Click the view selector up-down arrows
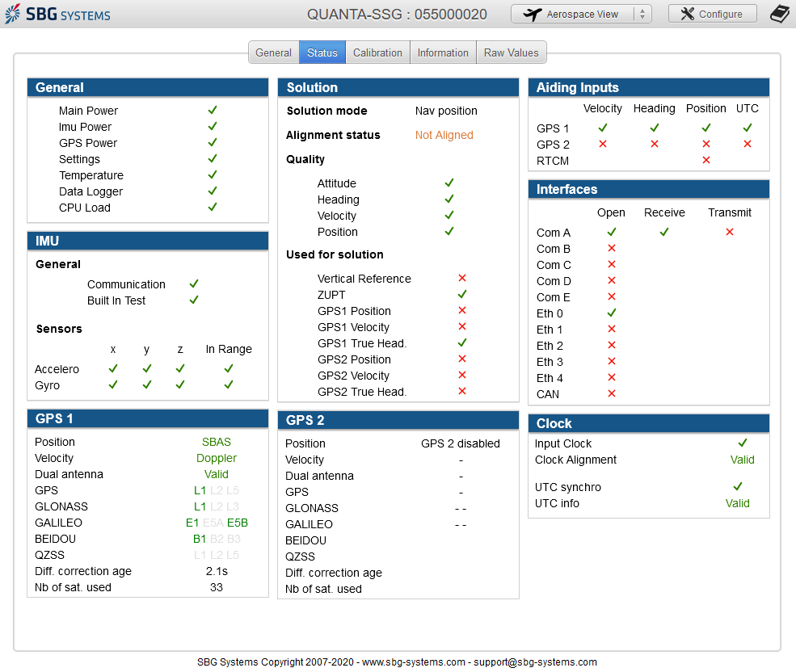The height and width of the screenshot is (672, 796). (642, 15)
